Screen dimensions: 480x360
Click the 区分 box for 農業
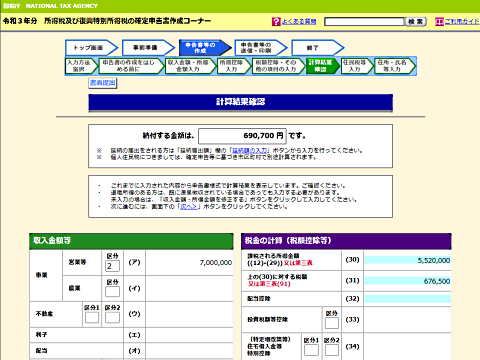(x=112, y=292)
